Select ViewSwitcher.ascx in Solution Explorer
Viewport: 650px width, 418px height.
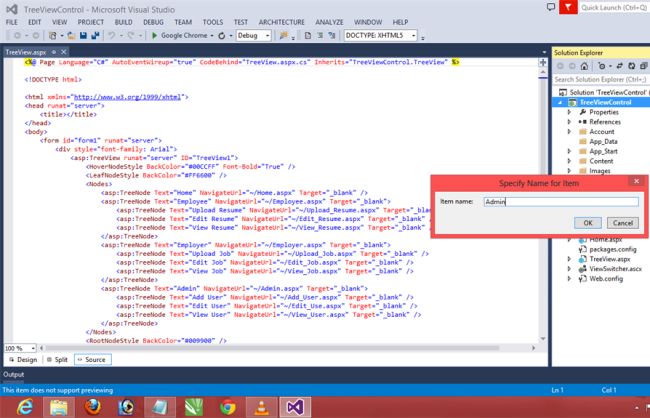[615, 269]
